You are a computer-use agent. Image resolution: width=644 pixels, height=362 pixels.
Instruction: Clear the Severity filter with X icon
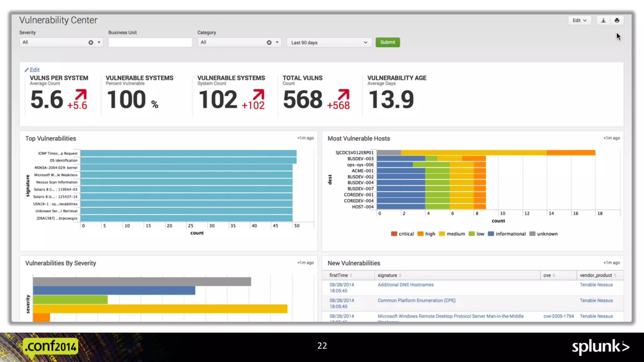coord(91,42)
